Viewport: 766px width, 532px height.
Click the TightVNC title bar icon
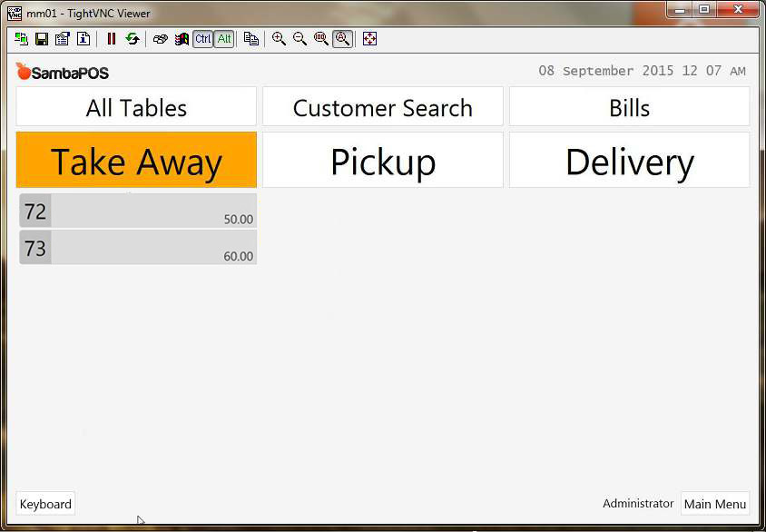pos(15,13)
